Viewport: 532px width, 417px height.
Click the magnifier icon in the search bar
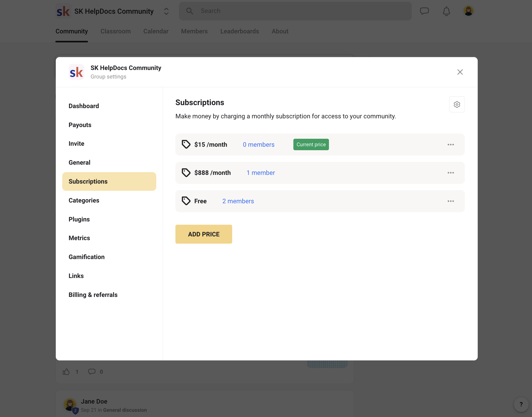pyautogui.click(x=190, y=11)
